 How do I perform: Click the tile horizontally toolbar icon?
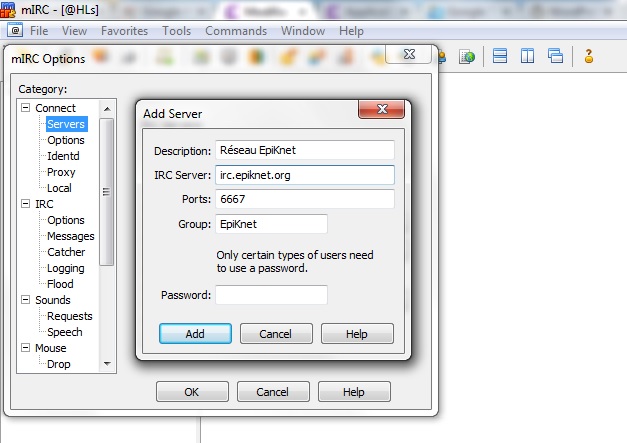(x=500, y=56)
